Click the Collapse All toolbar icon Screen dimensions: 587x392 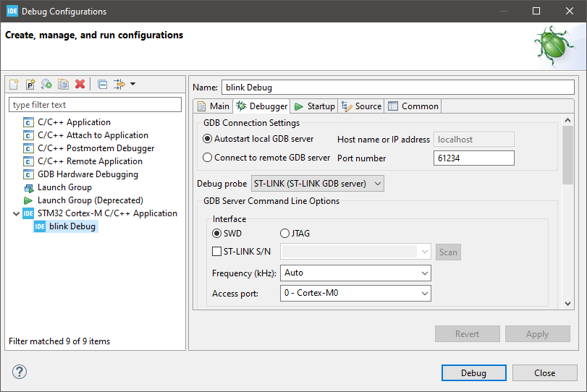point(102,84)
